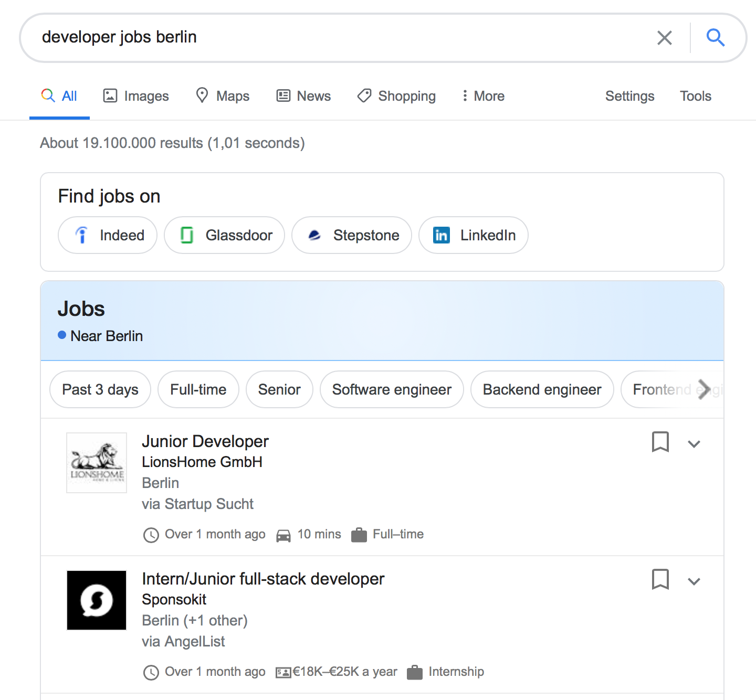Click the Maps pin icon
Image resolution: width=756 pixels, height=700 pixels.
click(202, 96)
